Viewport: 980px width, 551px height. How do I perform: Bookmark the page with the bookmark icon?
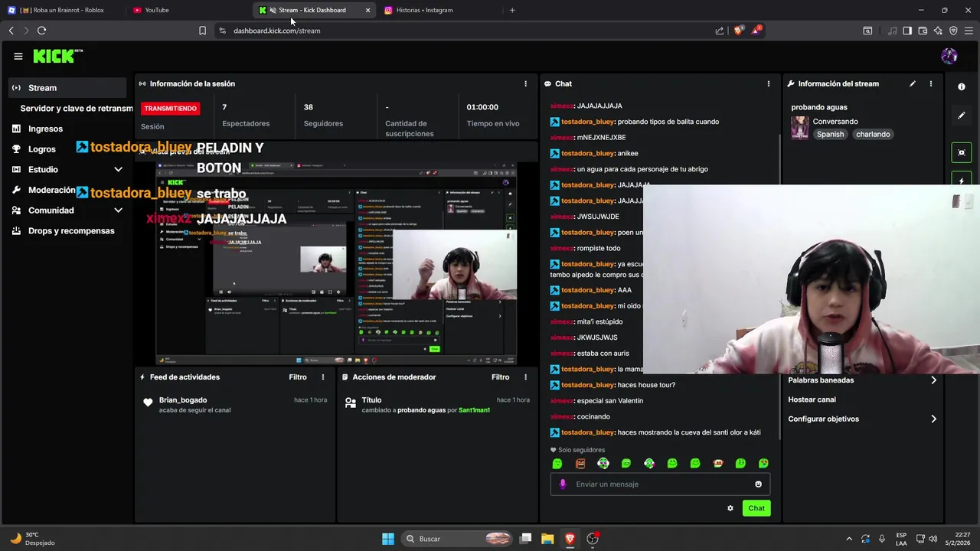point(202,31)
